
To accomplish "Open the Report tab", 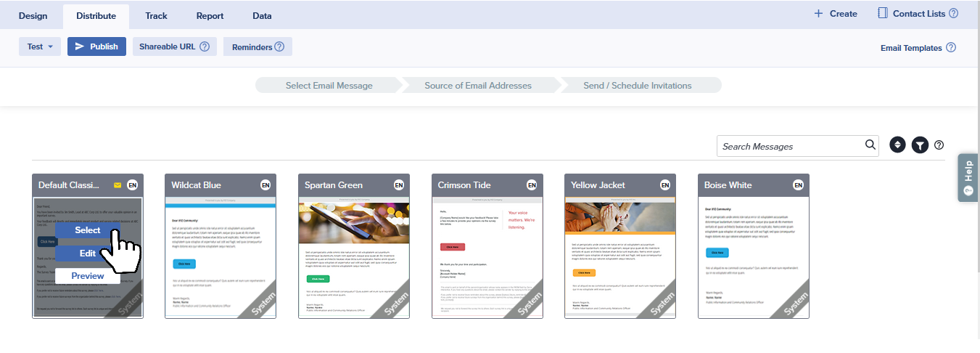I will [210, 16].
